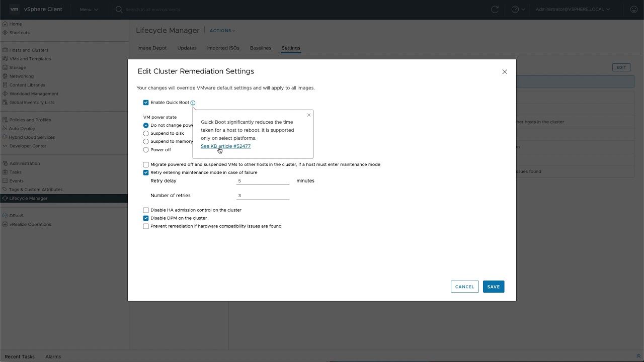Image resolution: width=644 pixels, height=362 pixels.
Task: Open Recent Tasks panel tab
Action: pyautogui.click(x=20, y=356)
